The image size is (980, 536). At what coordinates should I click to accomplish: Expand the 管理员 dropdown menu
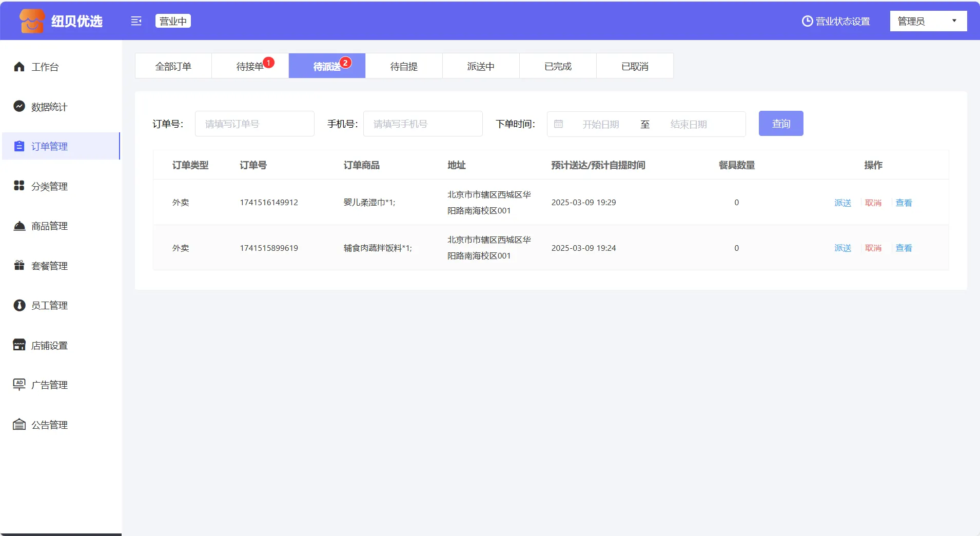point(928,21)
